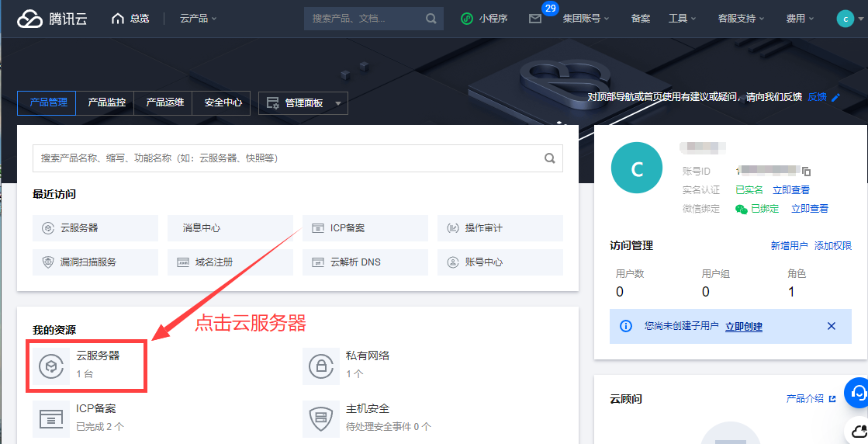868x444 pixels.
Task: Open recent 消息中心 shortcut
Action: point(230,228)
